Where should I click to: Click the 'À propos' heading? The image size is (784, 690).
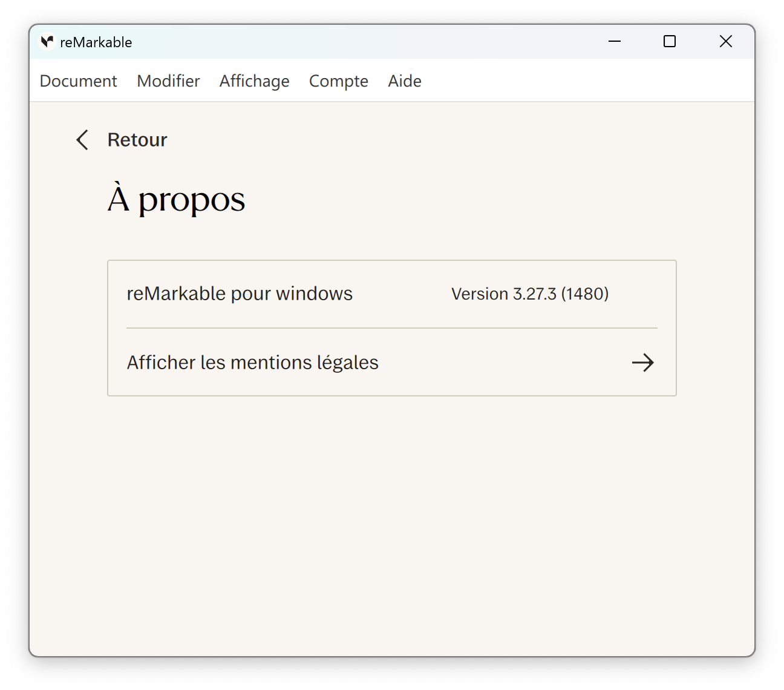click(177, 200)
